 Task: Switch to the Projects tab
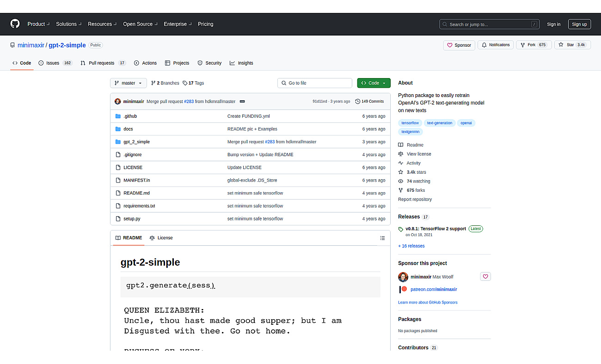[177, 63]
